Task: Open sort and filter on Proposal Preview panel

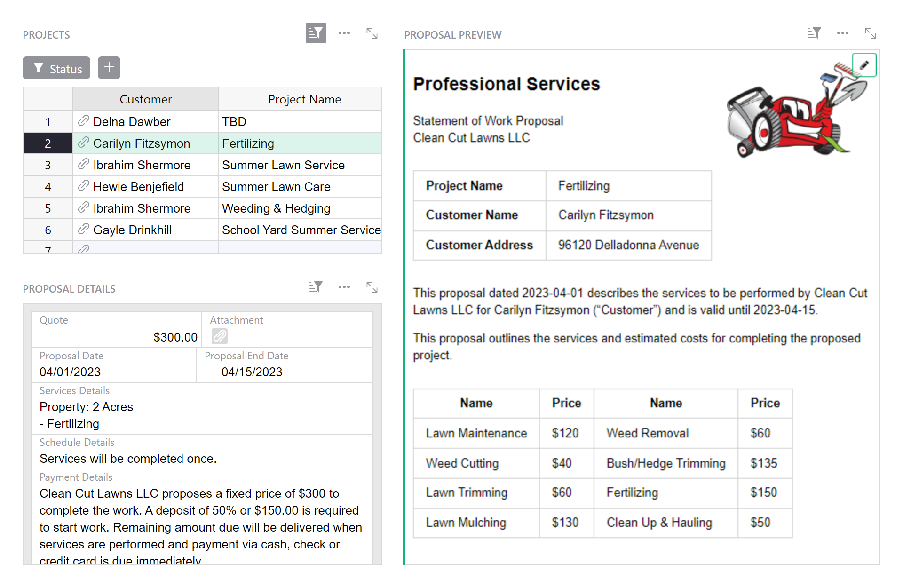Action: (x=814, y=33)
